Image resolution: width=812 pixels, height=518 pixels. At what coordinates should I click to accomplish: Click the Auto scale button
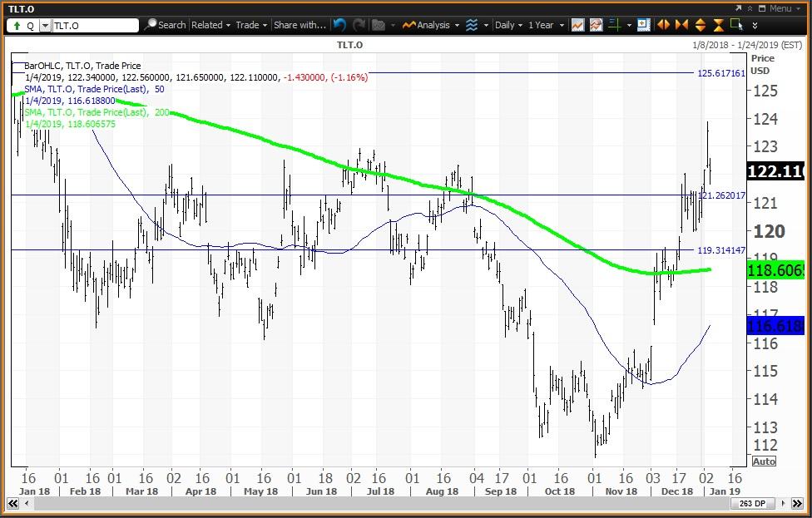pyautogui.click(x=765, y=461)
